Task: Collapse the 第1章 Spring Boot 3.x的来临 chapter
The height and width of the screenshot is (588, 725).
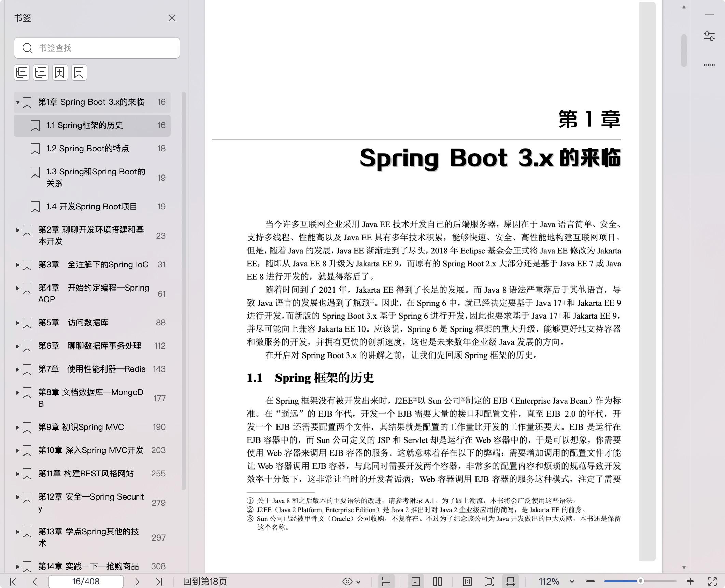Action: pyautogui.click(x=18, y=102)
